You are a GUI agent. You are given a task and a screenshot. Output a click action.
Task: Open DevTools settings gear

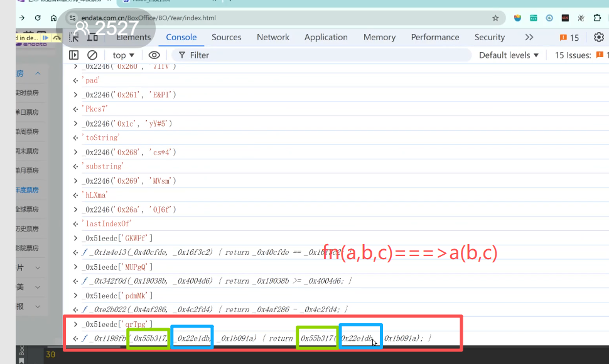[x=598, y=37]
